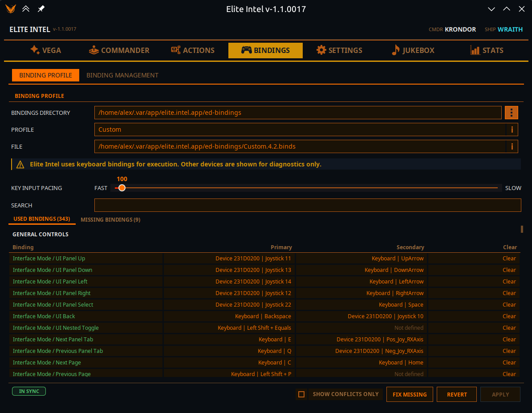Click commander name KRONDOR

(460, 29)
